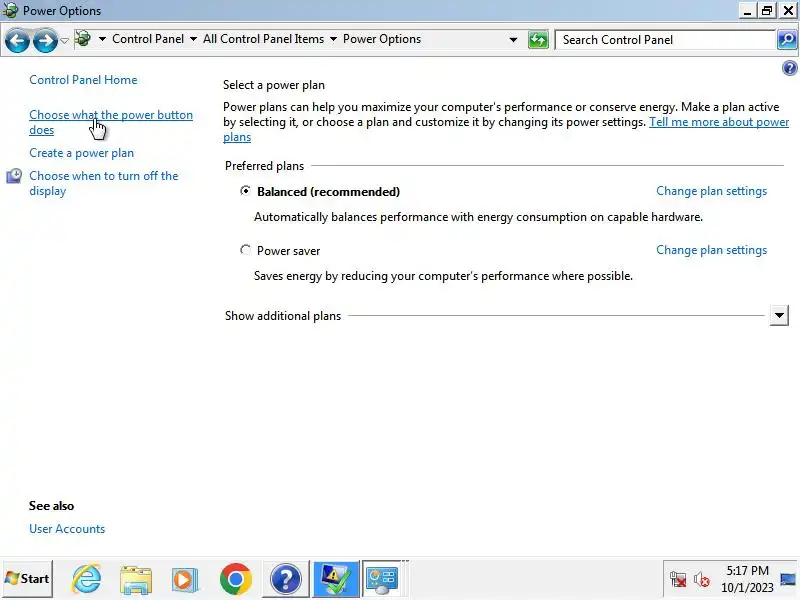
Task: Expand the arrow after All Control Panel Items
Action: (333, 39)
